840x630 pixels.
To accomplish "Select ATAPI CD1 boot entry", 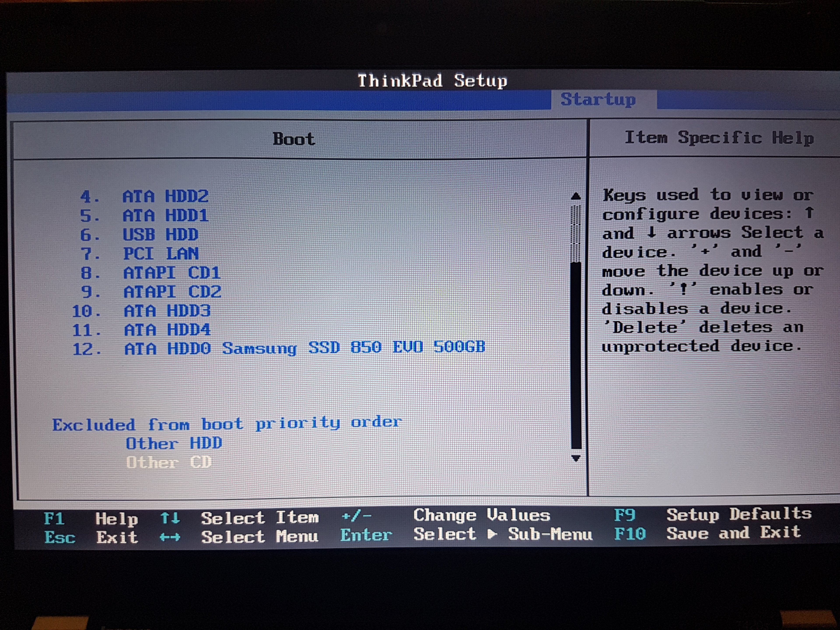I will point(172,273).
